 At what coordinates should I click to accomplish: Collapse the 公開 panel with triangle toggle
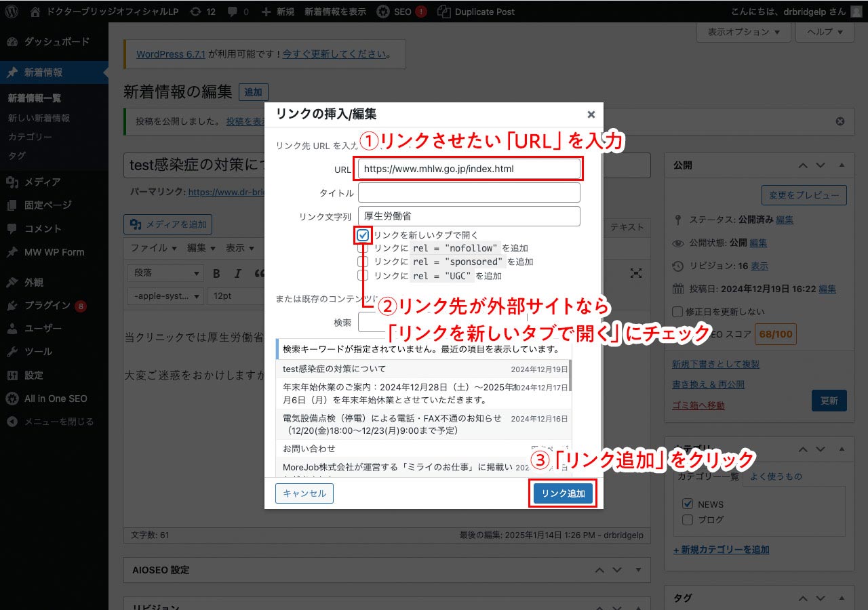[x=842, y=165]
